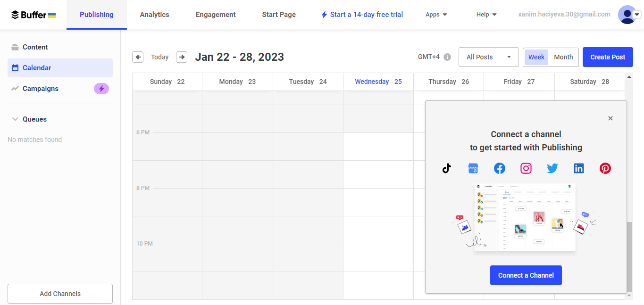The height and width of the screenshot is (305, 644).
Task: Click the Tuesday 24 column header
Action: coord(308,82)
